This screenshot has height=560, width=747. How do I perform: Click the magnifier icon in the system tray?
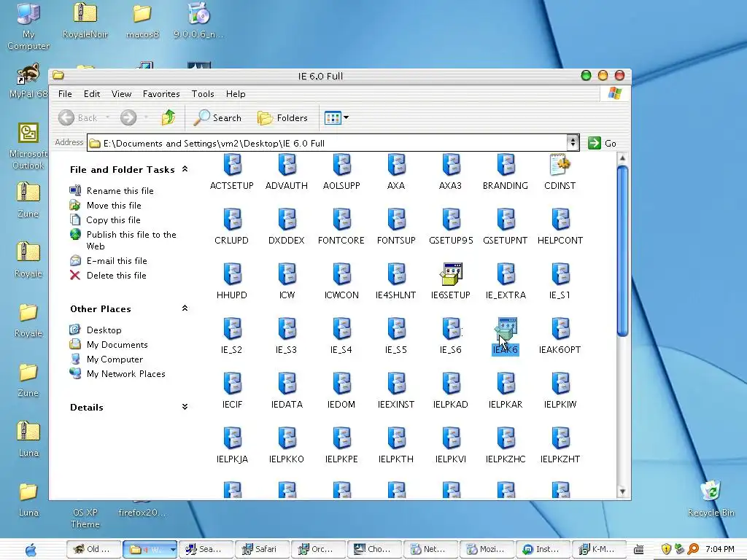pos(693,549)
